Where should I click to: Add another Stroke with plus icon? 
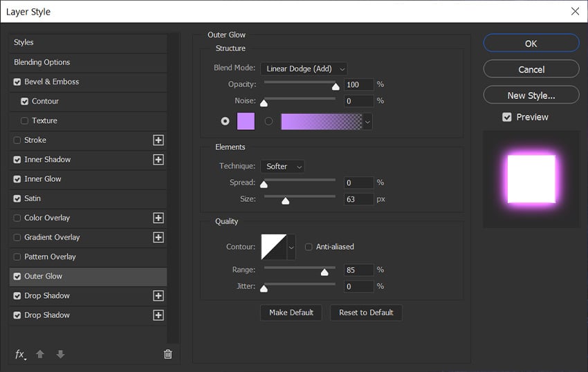pos(158,140)
